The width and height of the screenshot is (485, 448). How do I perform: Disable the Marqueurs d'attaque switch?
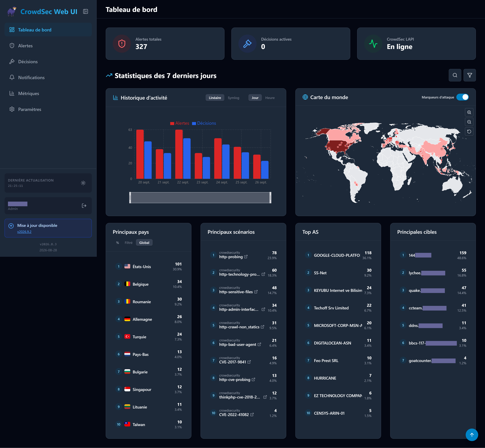pos(462,97)
